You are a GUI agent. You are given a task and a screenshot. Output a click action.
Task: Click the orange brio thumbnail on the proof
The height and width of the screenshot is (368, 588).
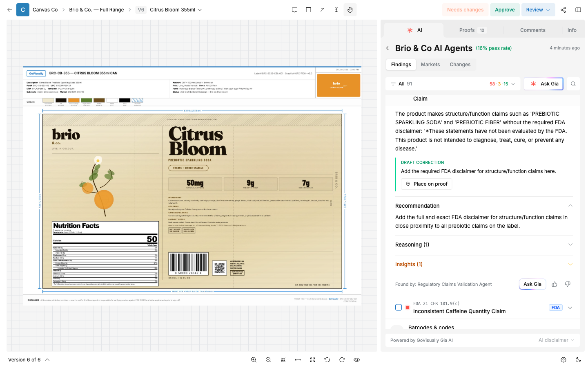click(x=339, y=85)
